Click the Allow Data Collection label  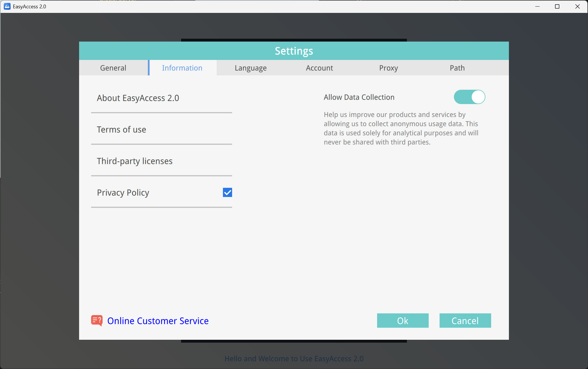coord(359,97)
